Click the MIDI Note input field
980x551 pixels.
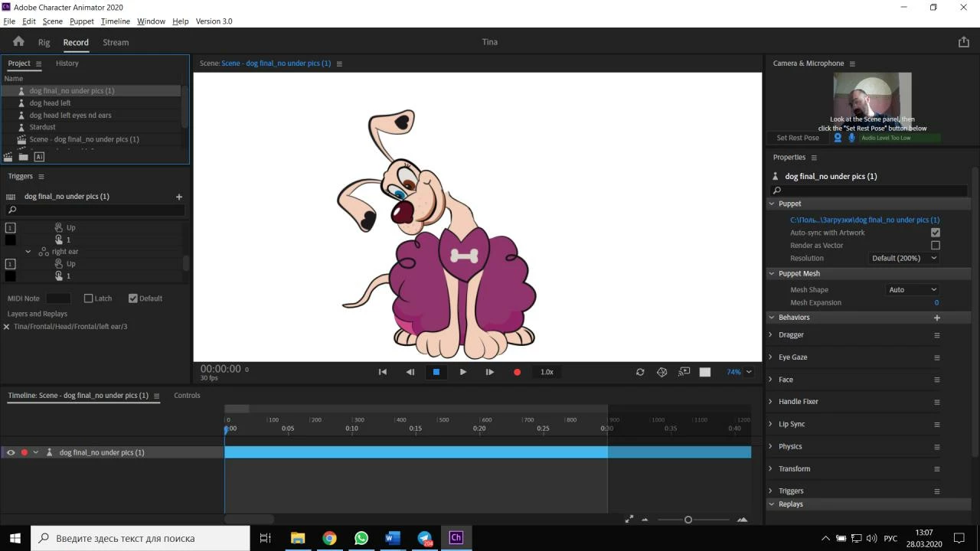coord(58,298)
